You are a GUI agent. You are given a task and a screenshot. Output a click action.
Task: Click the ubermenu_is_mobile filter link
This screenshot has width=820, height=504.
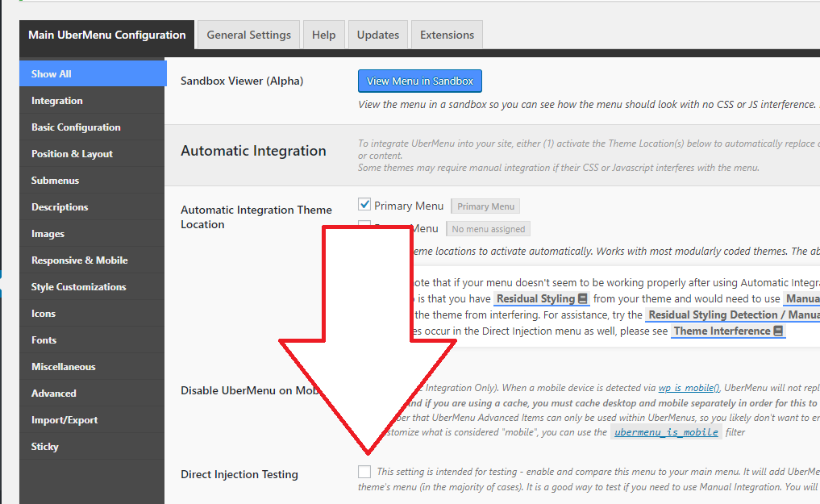tap(666, 432)
